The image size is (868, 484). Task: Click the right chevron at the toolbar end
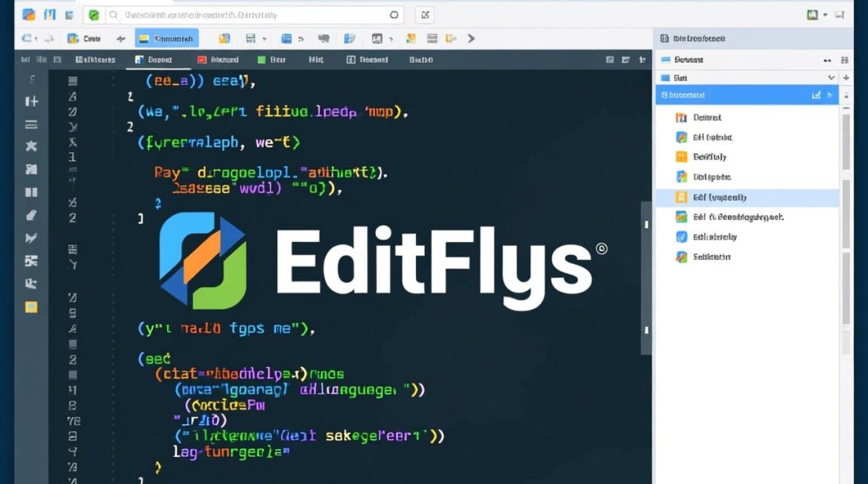coord(471,39)
